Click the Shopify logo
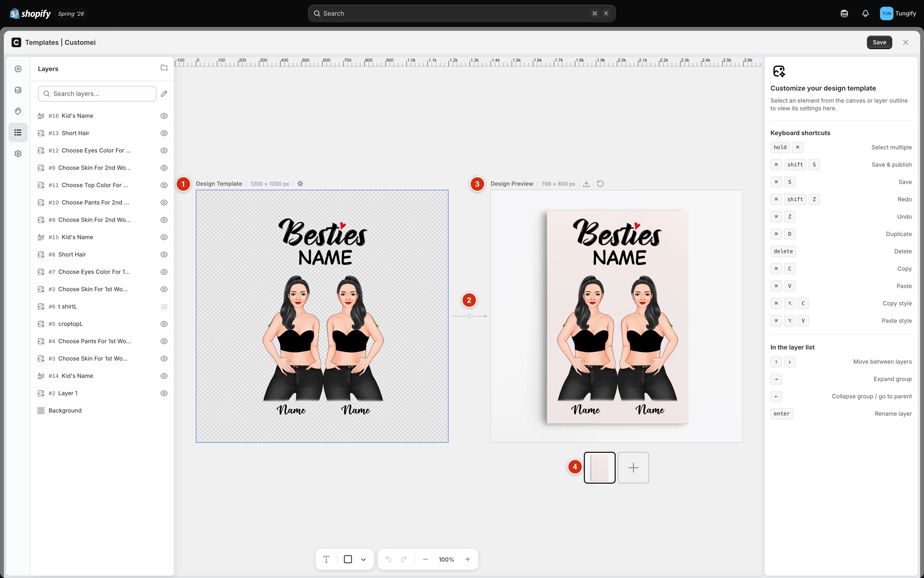This screenshot has width=924, height=578. [30, 13]
